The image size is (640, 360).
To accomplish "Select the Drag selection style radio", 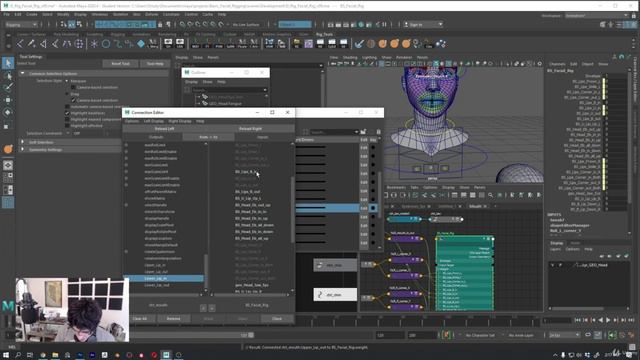I will [x=67, y=94].
